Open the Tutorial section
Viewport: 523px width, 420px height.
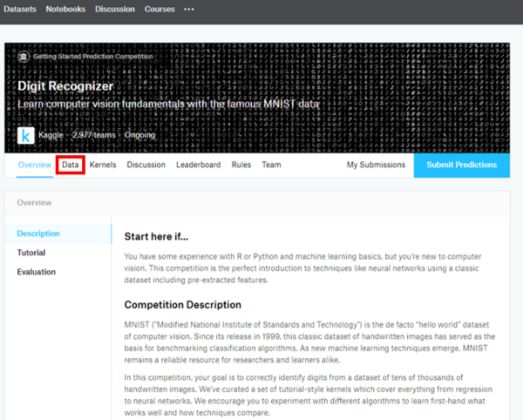click(x=31, y=253)
